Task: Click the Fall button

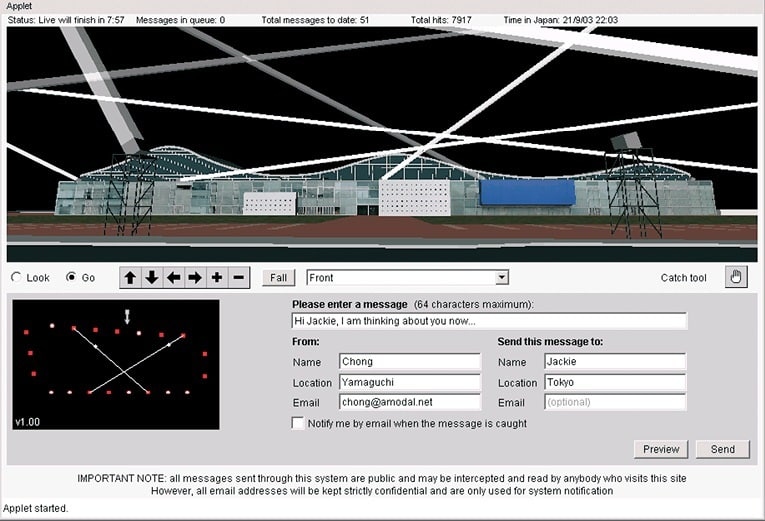Action: tap(278, 278)
